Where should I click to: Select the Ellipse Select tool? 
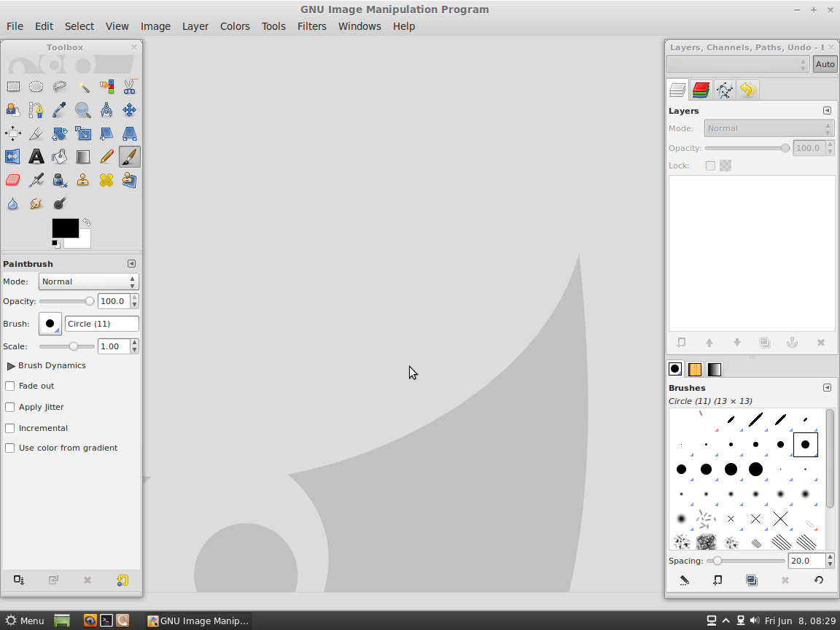[x=36, y=87]
